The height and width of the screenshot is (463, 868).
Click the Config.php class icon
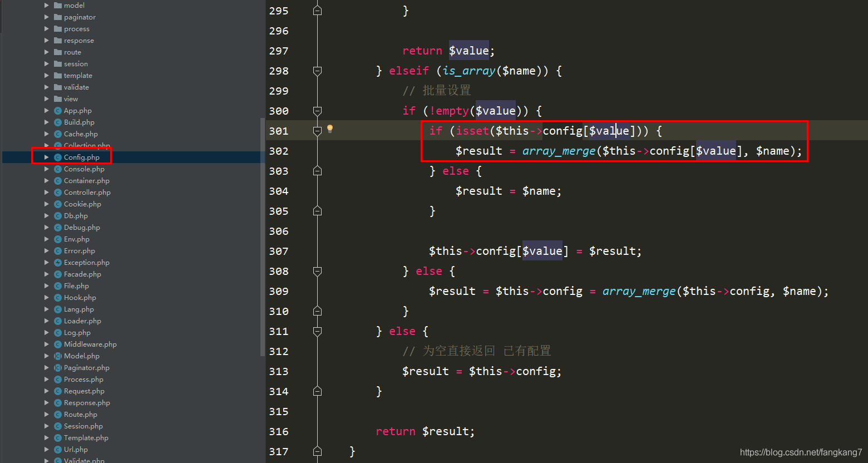click(x=58, y=157)
